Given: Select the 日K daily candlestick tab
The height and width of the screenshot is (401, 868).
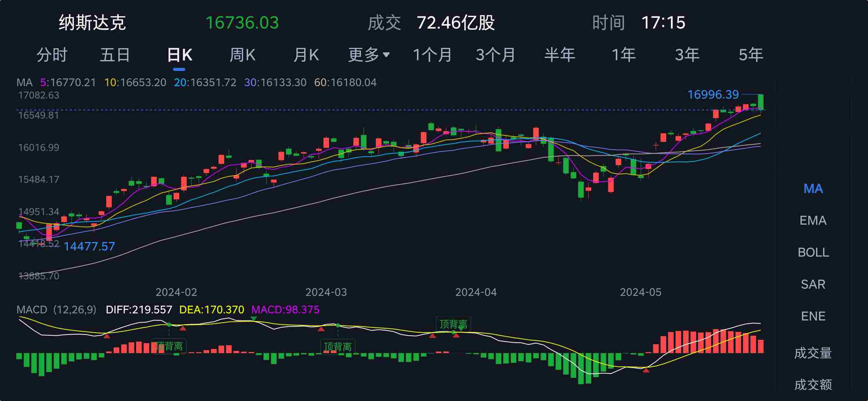Looking at the screenshot, I should (180, 55).
